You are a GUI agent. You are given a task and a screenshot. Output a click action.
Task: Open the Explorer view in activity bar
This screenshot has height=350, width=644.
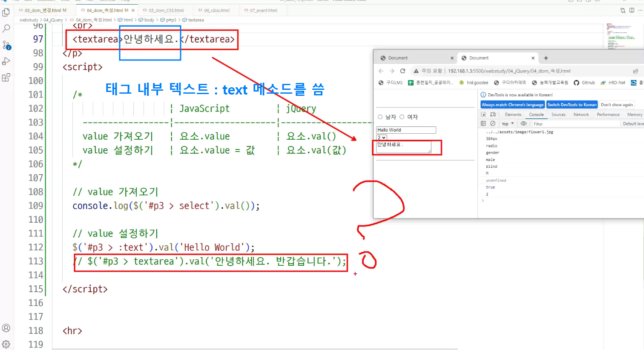6,12
